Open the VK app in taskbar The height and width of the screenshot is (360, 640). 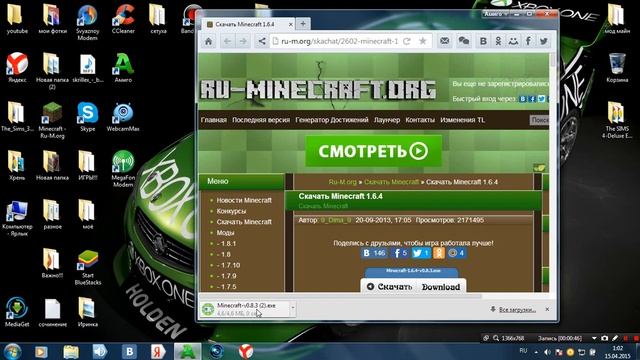tap(129, 351)
